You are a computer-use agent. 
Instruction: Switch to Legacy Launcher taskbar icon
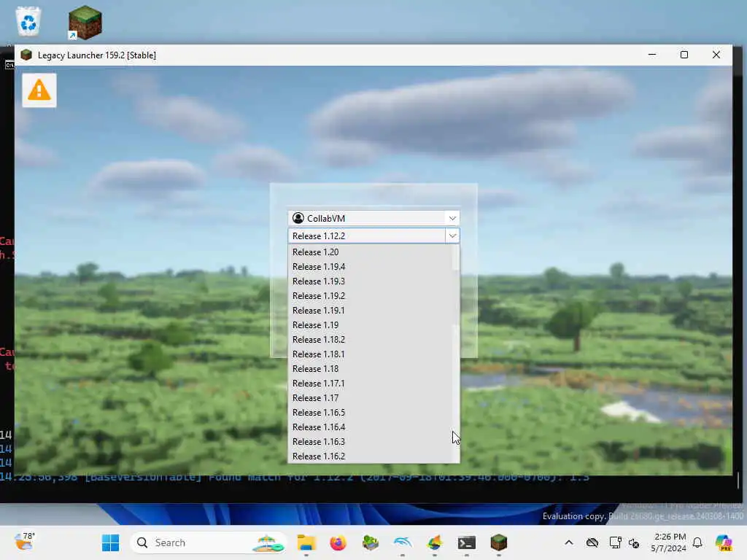pyautogui.click(x=499, y=542)
